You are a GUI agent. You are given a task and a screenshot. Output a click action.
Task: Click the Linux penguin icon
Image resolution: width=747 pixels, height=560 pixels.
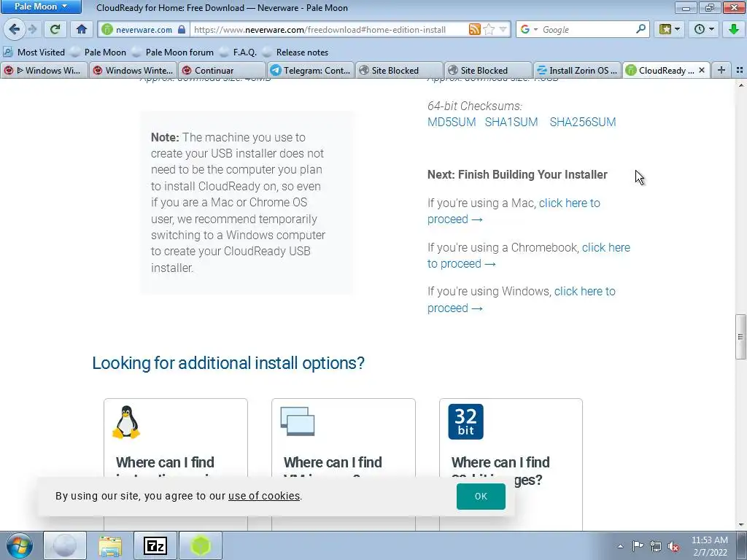pyautogui.click(x=126, y=422)
